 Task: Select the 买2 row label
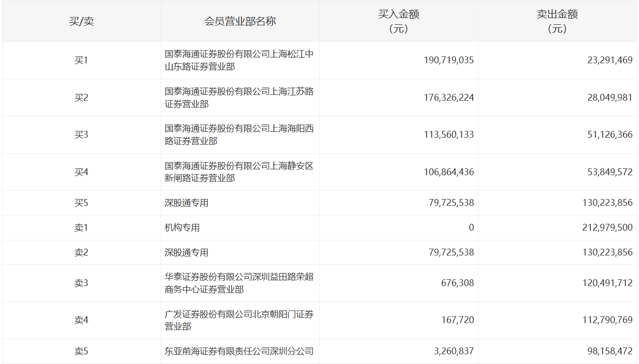(81, 98)
